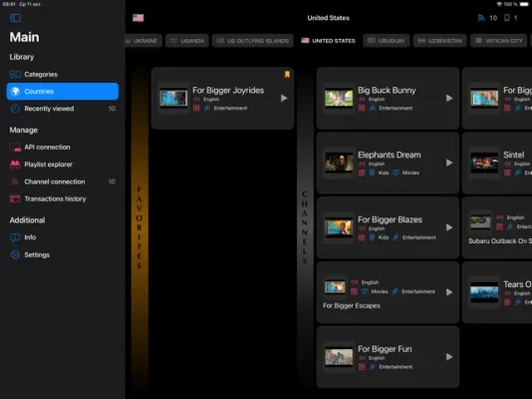Open API connection settings
Viewport: 532px width, 399px height.
63,147
